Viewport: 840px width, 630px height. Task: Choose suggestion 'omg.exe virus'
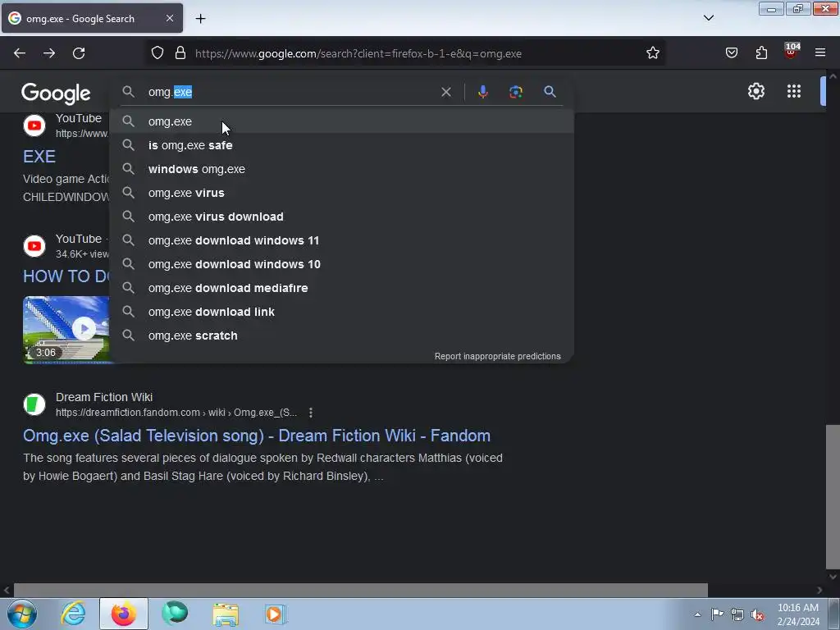pos(342,193)
